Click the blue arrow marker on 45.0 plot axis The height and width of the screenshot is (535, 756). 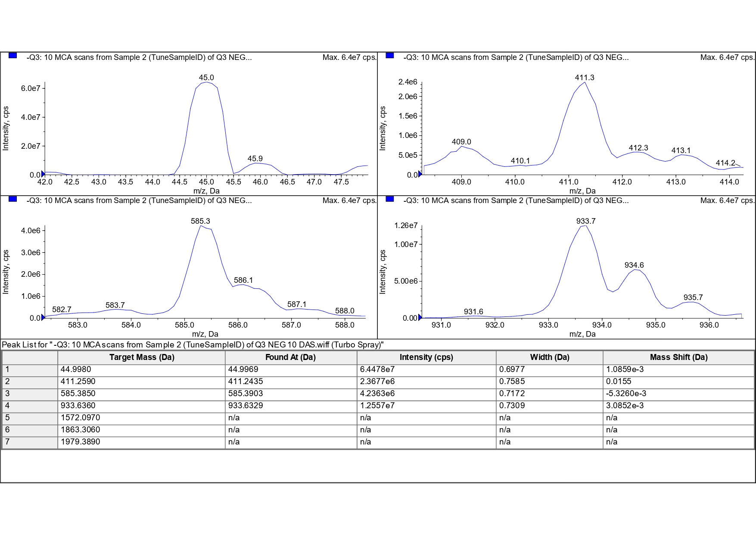(43, 175)
